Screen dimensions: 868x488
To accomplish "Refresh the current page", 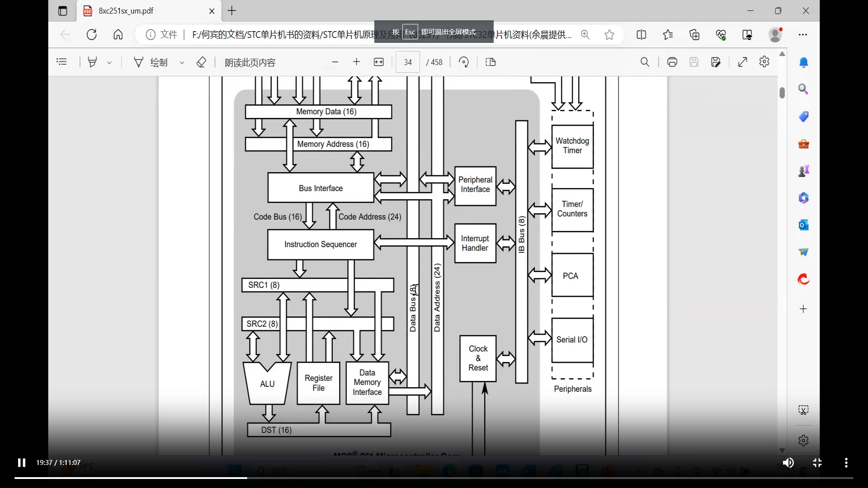I will click(92, 35).
